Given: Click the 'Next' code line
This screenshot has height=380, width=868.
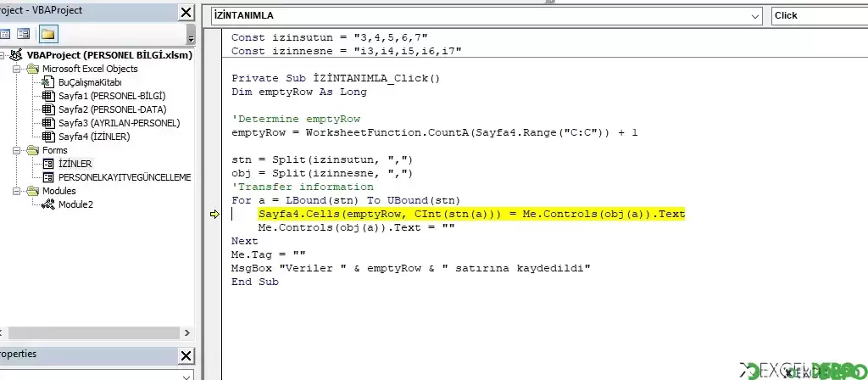Looking at the screenshot, I should tap(245, 241).
